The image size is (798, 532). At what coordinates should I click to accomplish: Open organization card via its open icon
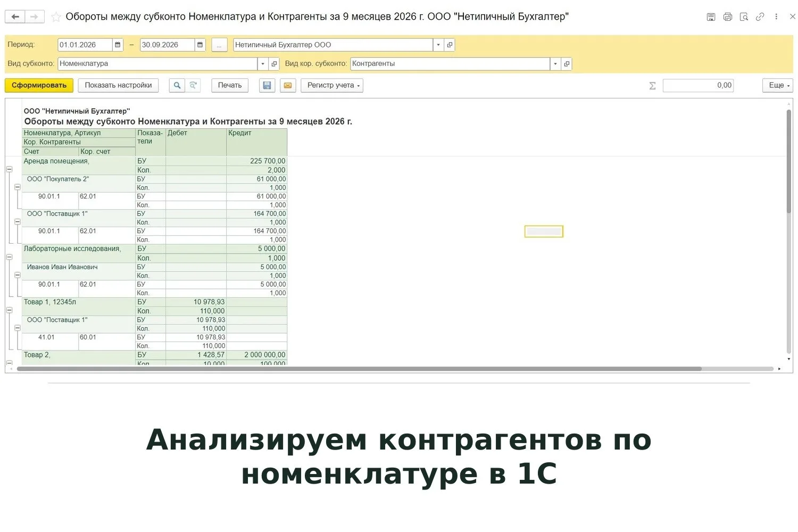coord(450,45)
